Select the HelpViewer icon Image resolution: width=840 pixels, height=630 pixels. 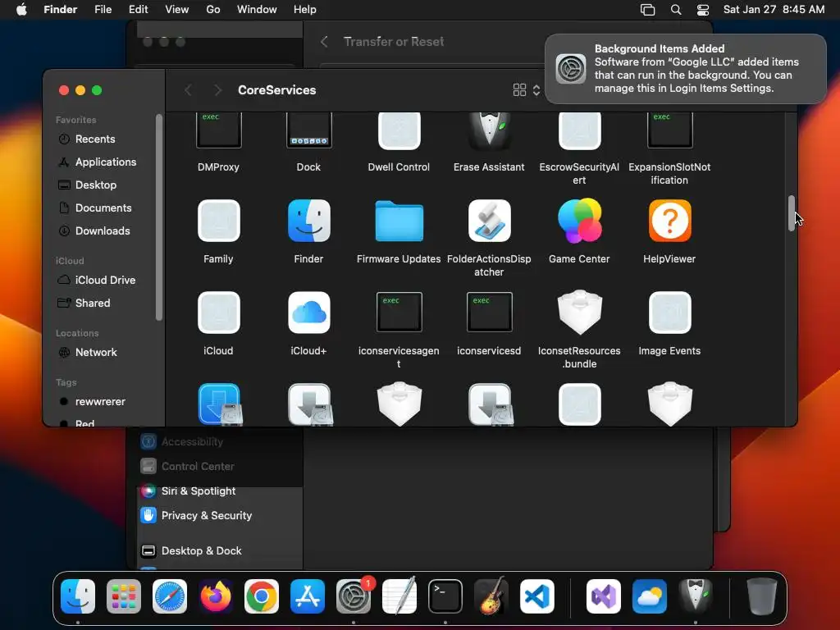pyautogui.click(x=669, y=221)
